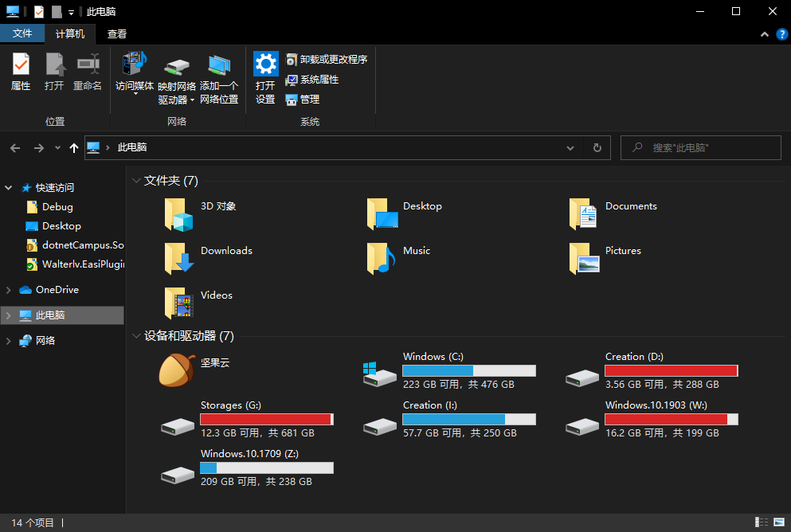Open System properties (系统属性) in ribbon
This screenshot has height=532, width=791.
click(312, 80)
